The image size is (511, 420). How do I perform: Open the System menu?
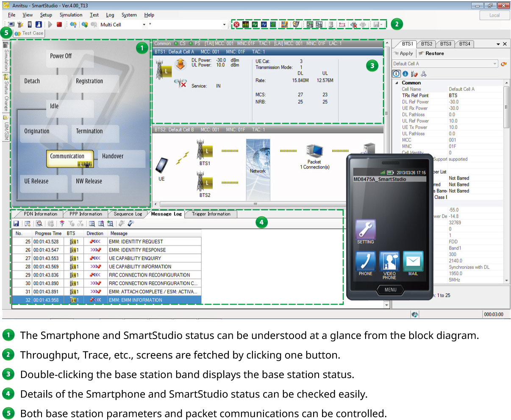click(129, 15)
